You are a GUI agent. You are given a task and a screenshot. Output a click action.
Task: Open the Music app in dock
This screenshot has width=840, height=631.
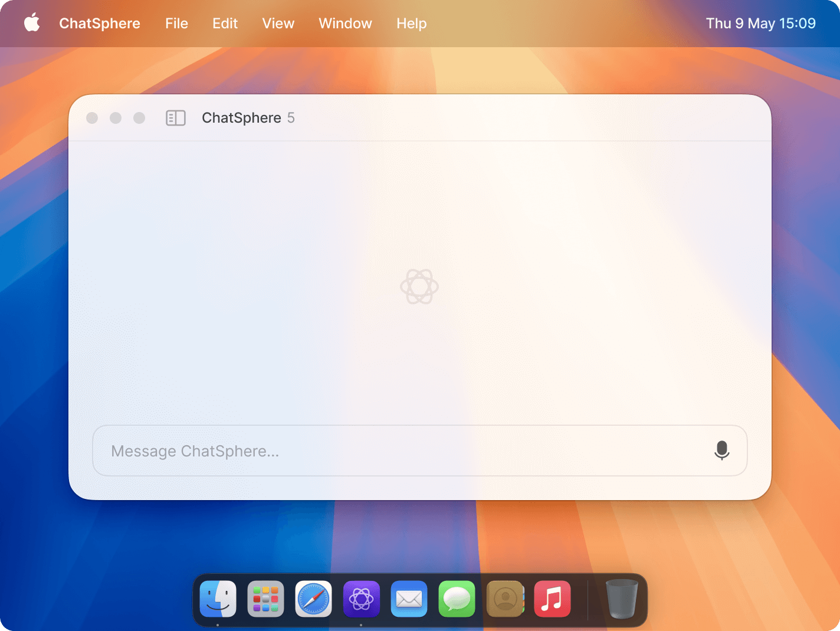click(x=552, y=599)
